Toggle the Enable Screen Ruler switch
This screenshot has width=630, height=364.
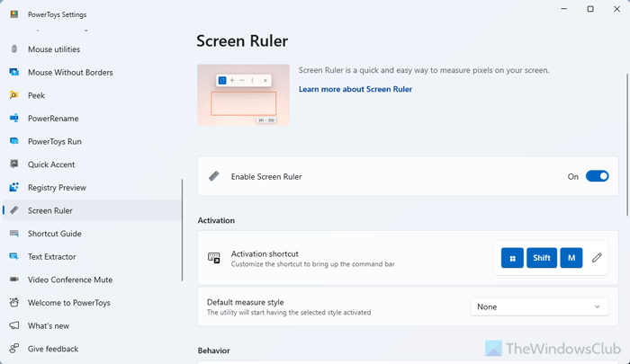[x=597, y=177]
